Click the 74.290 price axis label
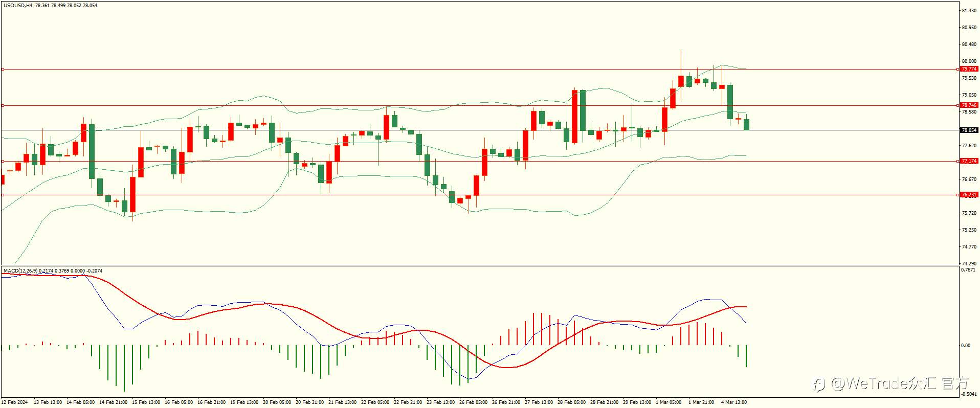The width and height of the screenshot is (980, 408). [969, 264]
